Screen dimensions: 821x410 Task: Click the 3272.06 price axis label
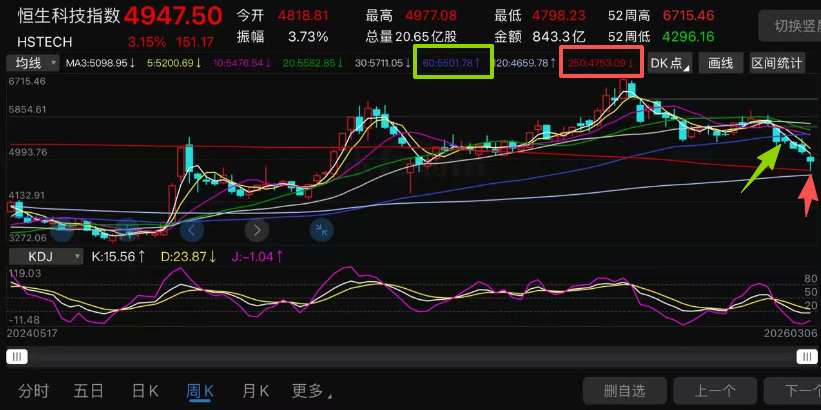click(28, 238)
